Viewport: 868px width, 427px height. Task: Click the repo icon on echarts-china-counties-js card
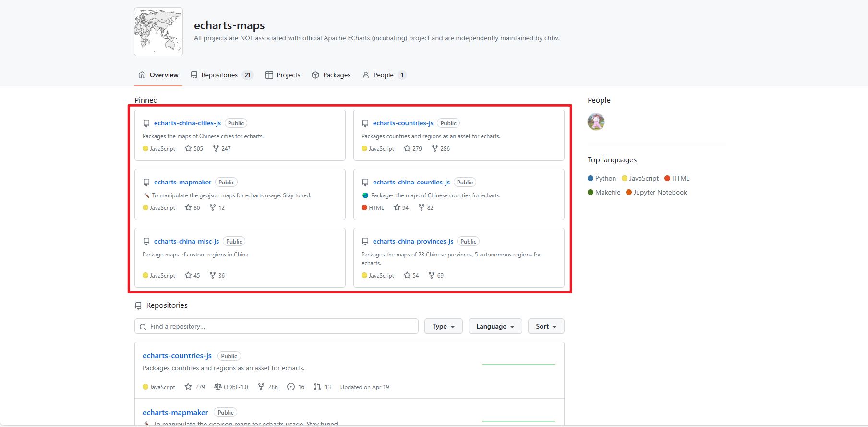(x=365, y=183)
